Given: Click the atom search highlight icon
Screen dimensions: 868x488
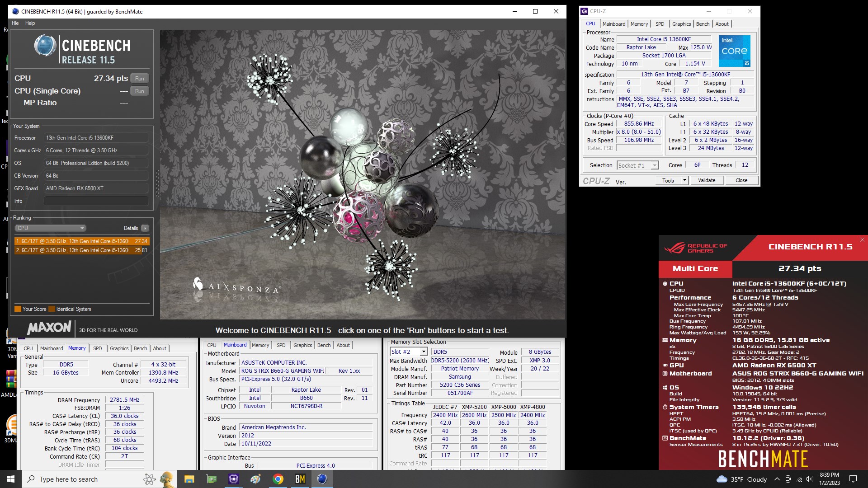Looking at the screenshot, I should click(x=149, y=479).
